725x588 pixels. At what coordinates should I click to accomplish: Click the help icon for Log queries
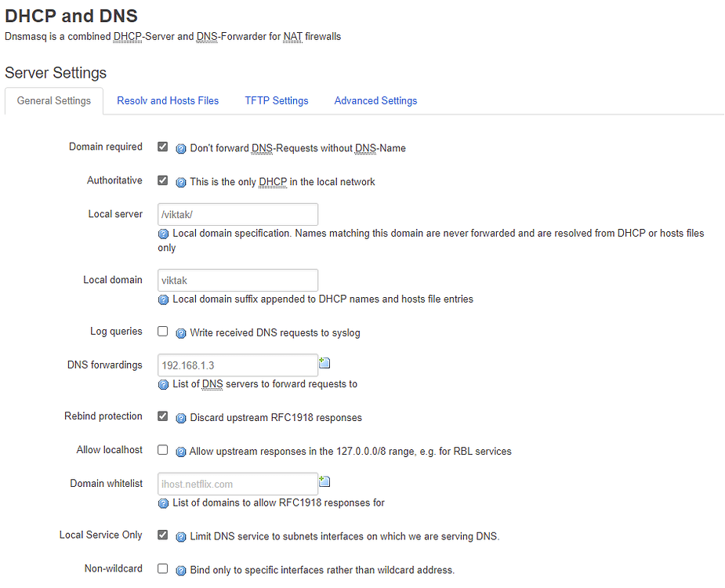tap(181, 332)
